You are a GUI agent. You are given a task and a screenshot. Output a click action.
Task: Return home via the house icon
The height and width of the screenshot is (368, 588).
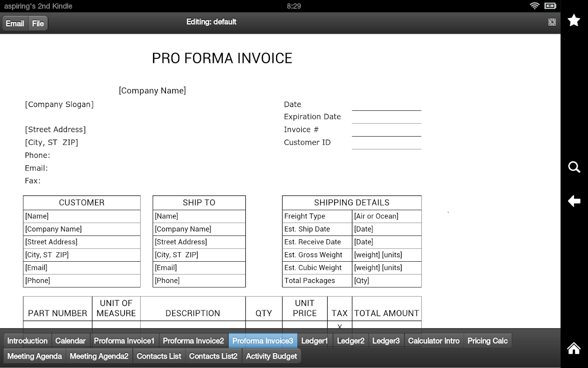[574, 348]
